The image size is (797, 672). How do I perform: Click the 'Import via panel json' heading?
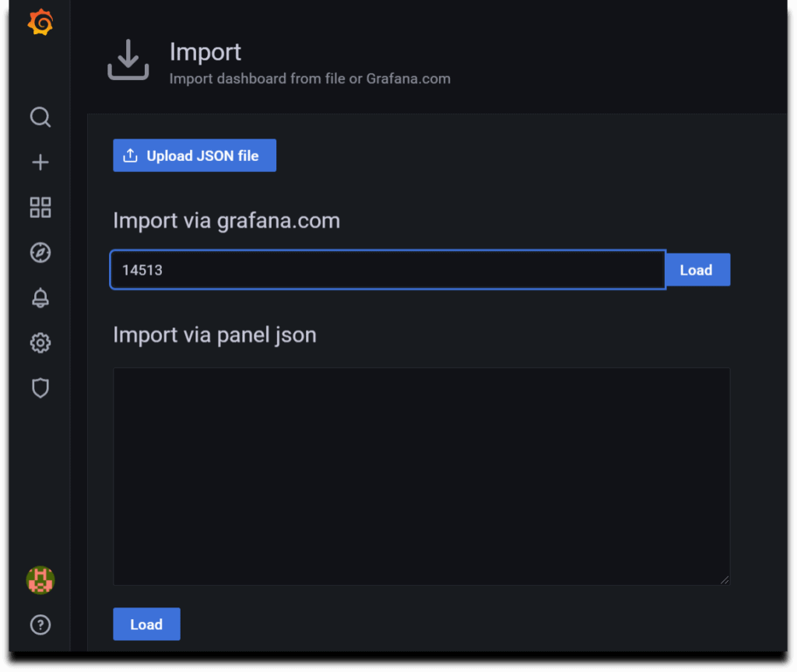[x=215, y=335]
